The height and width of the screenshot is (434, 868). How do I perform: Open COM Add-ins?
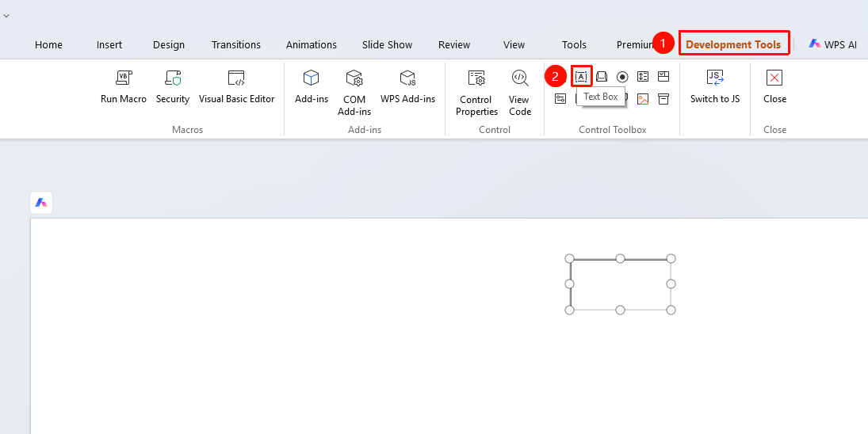pyautogui.click(x=354, y=93)
